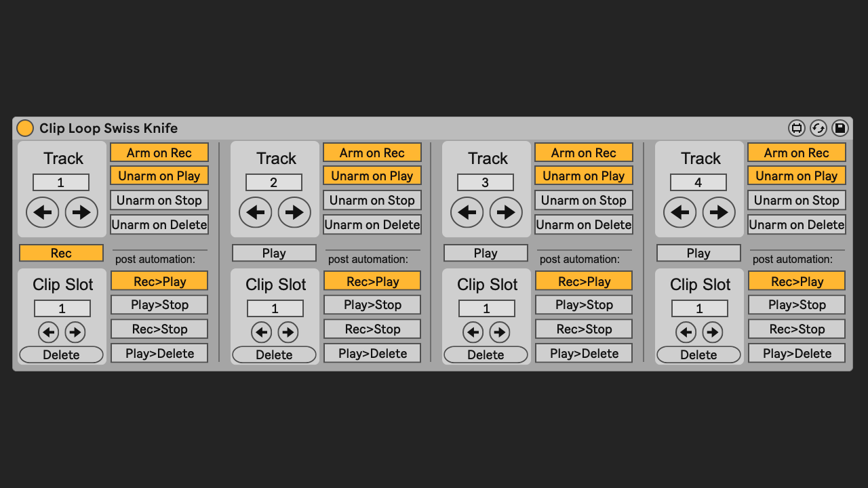Turn off Rec>Play automation in Track 4 column
This screenshot has width=868, height=488.
pyautogui.click(x=797, y=281)
